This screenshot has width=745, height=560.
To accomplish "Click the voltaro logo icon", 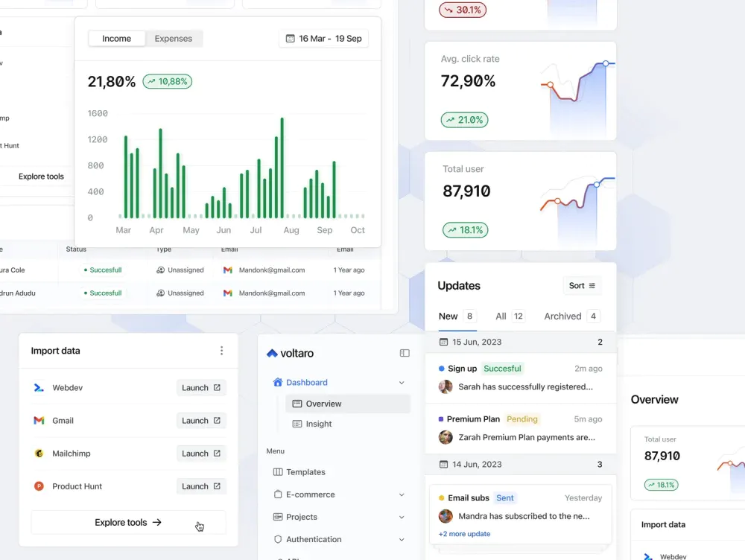I will coord(272,353).
